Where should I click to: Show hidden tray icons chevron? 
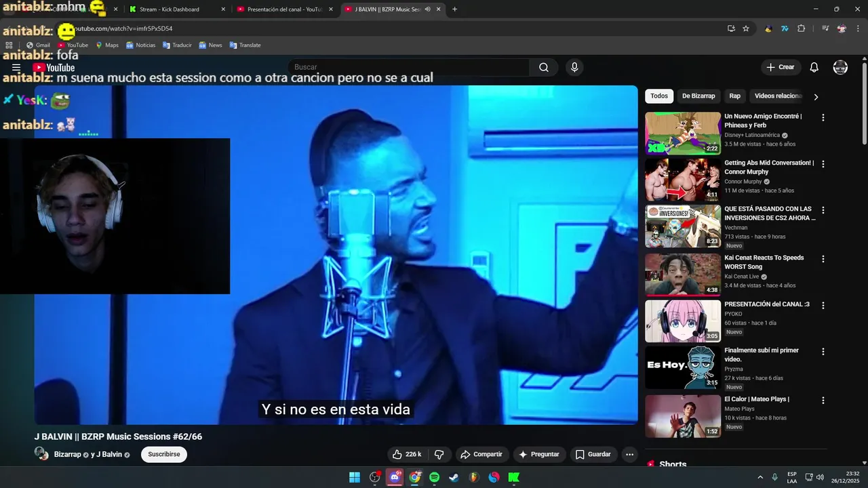click(x=760, y=477)
